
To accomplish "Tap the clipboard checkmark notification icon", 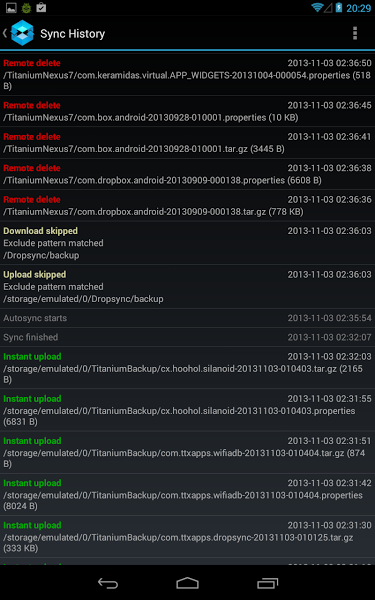I will (x=41, y=7).
